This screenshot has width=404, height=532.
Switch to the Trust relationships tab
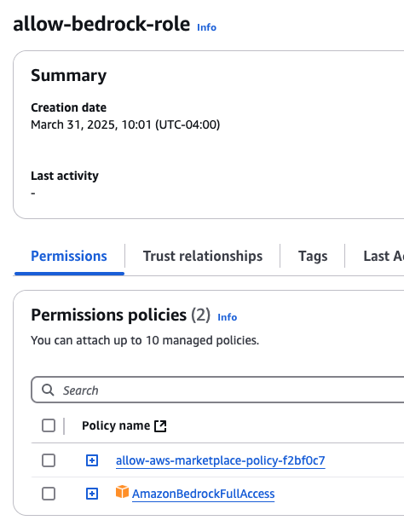point(203,256)
